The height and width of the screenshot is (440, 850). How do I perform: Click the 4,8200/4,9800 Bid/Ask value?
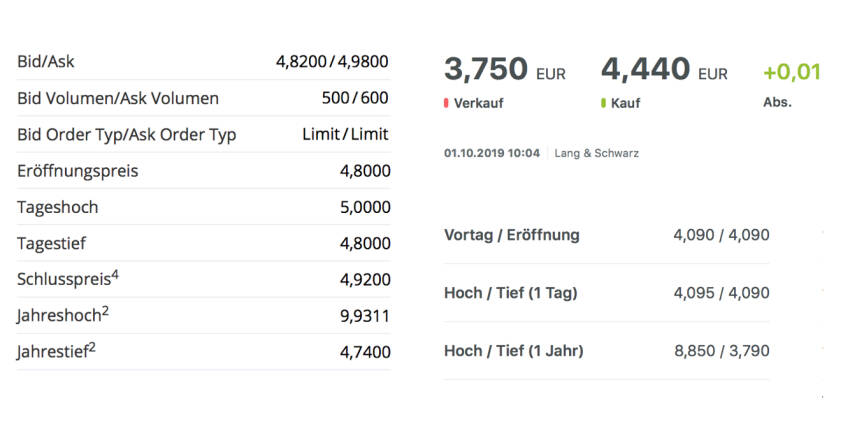tap(332, 62)
